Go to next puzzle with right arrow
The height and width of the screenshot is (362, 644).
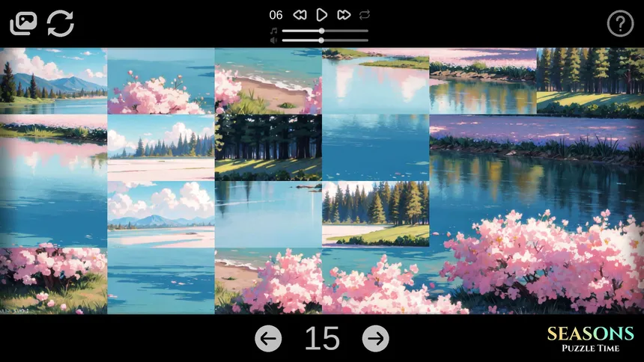[x=375, y=339]
